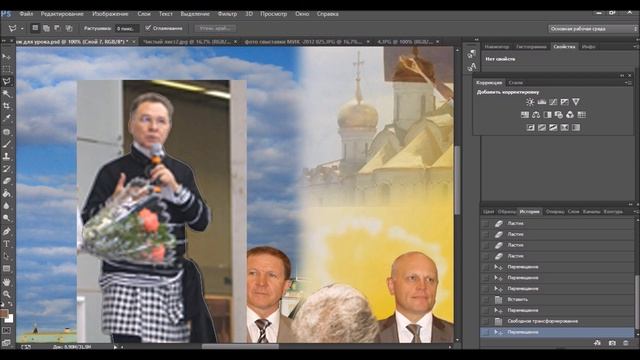
Task: Enable Intersect with Selection mode
Action: pos(69,28)
